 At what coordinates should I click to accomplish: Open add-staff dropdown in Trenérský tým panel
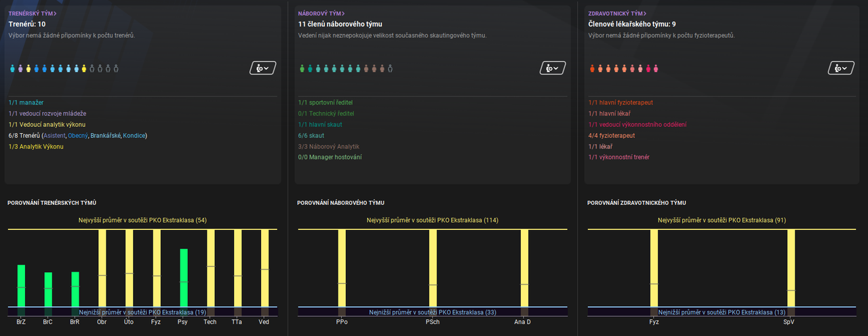[263, 68]
